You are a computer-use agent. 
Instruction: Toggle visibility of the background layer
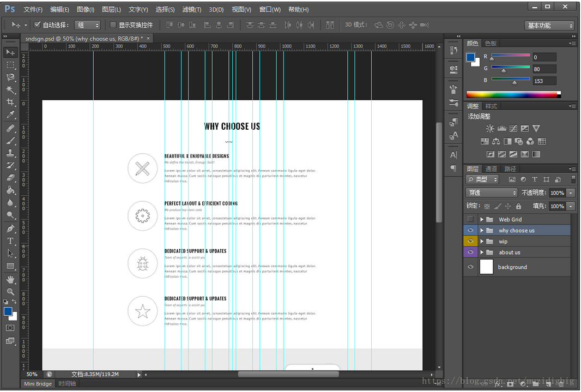470,267
